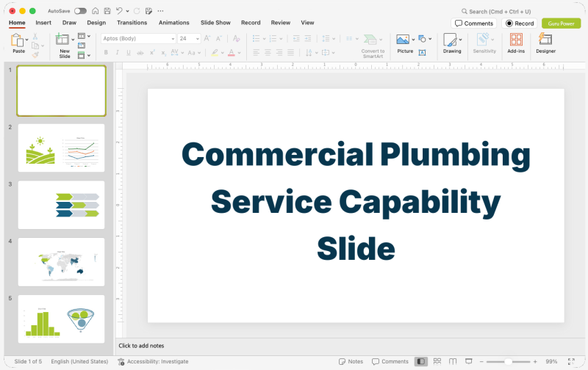Click the Shapes icon

point(422,39)
